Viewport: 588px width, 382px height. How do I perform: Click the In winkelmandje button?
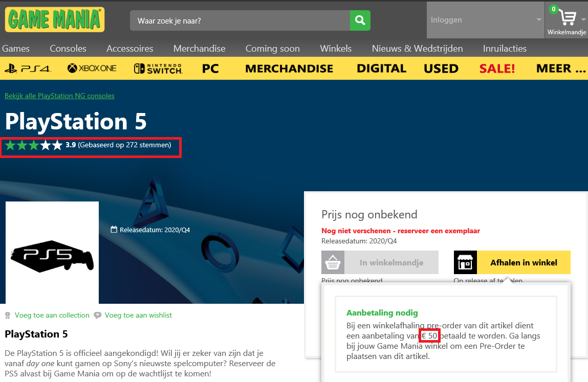pos(380,262)
